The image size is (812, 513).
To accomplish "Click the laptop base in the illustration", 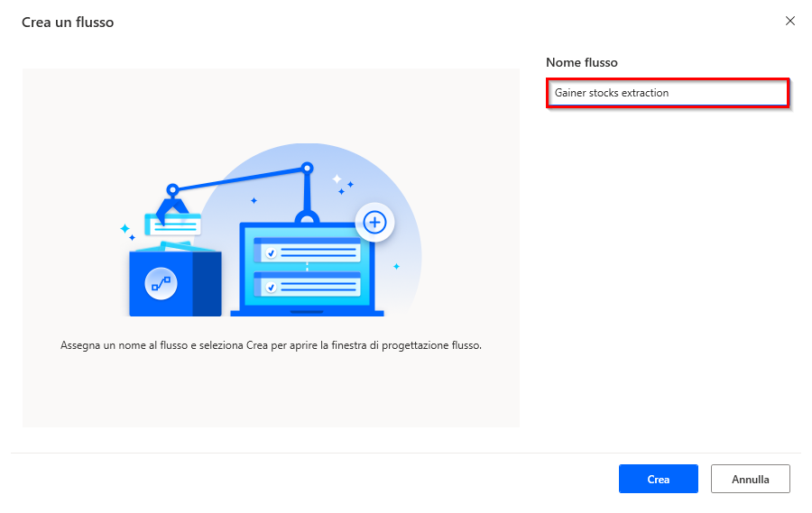I will (x=307, y=313).
